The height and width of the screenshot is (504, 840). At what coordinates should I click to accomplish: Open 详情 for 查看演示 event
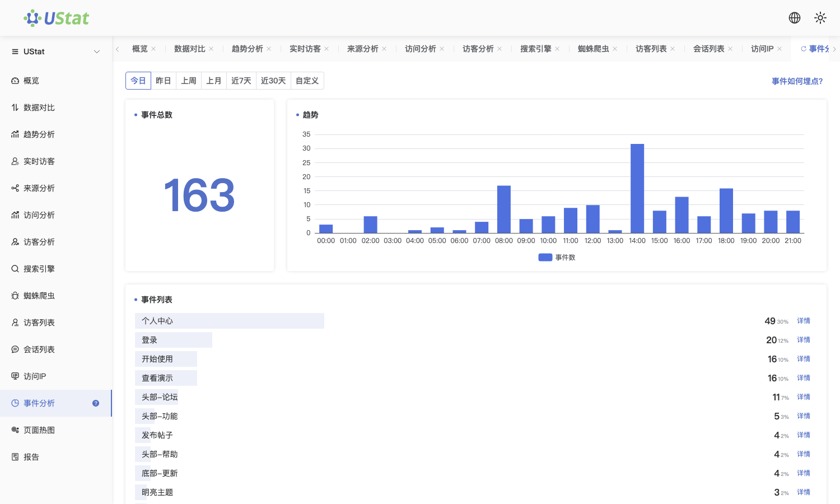804,378
